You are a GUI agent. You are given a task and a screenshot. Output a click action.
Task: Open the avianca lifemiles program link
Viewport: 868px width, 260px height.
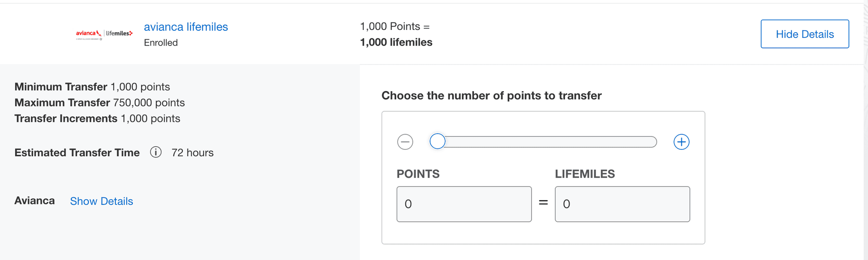[x=186, y=27]
